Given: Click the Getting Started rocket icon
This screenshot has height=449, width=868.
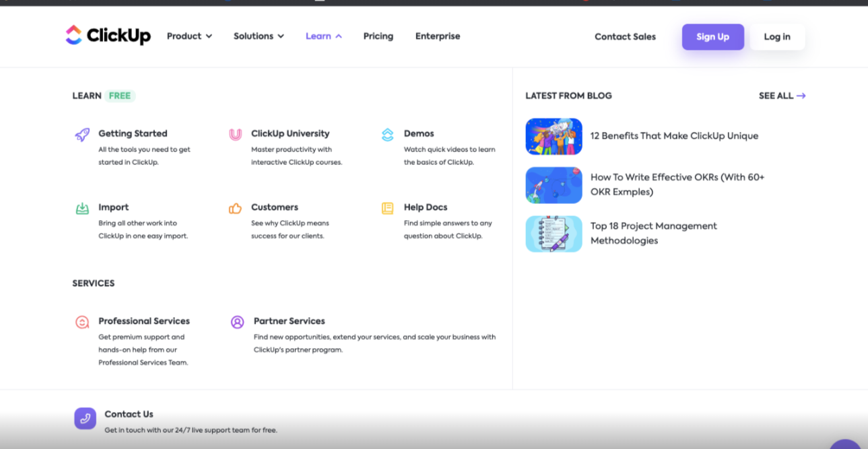Looking at the screenshot, I should click(82, 135).
